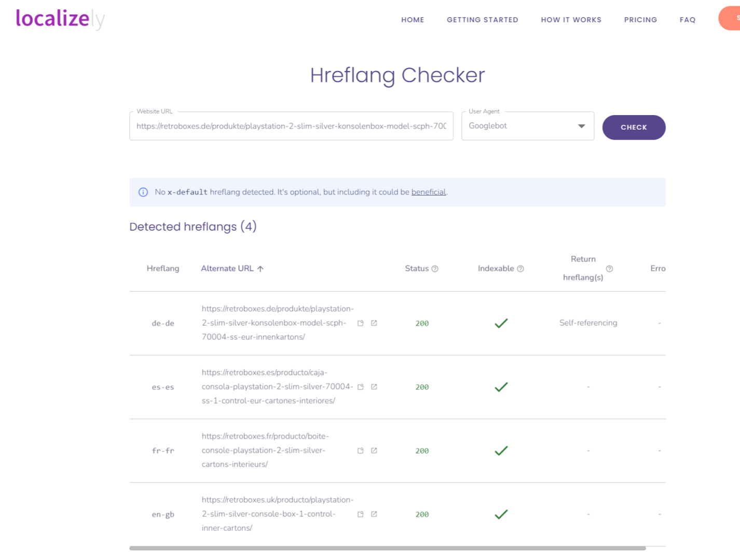Click the Hreflang column header
740x560 pixels.
pos(163,269)
